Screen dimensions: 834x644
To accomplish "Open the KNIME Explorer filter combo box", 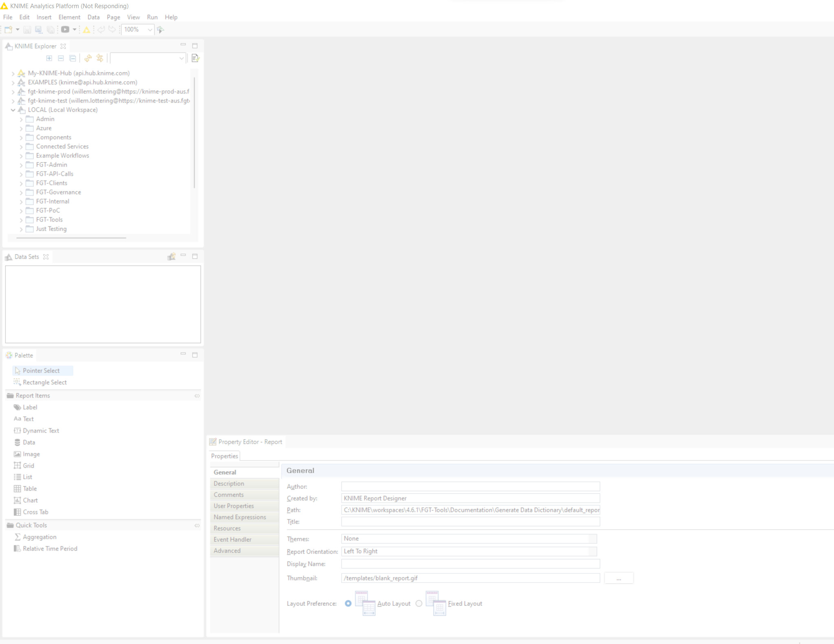I will click(148, 58).
